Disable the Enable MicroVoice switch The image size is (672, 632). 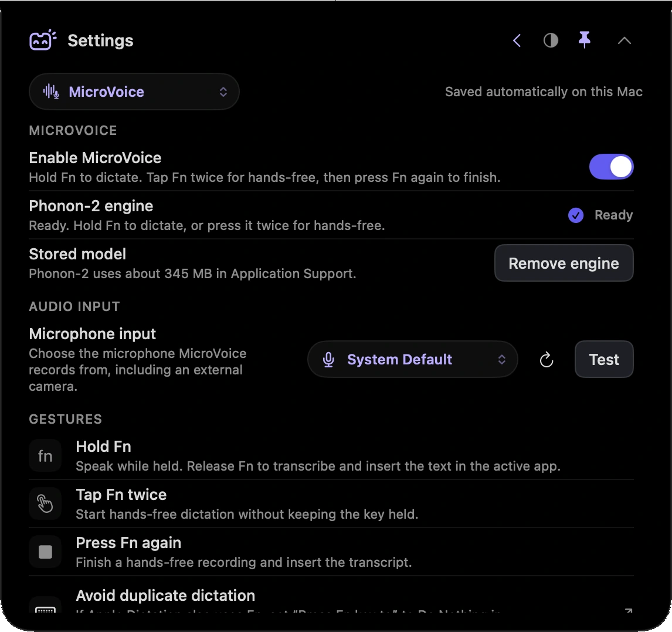click(611, 167)
